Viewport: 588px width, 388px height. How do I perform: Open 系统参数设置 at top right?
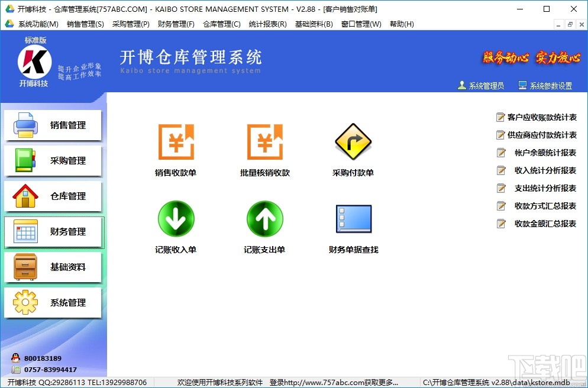coord(551,85)
